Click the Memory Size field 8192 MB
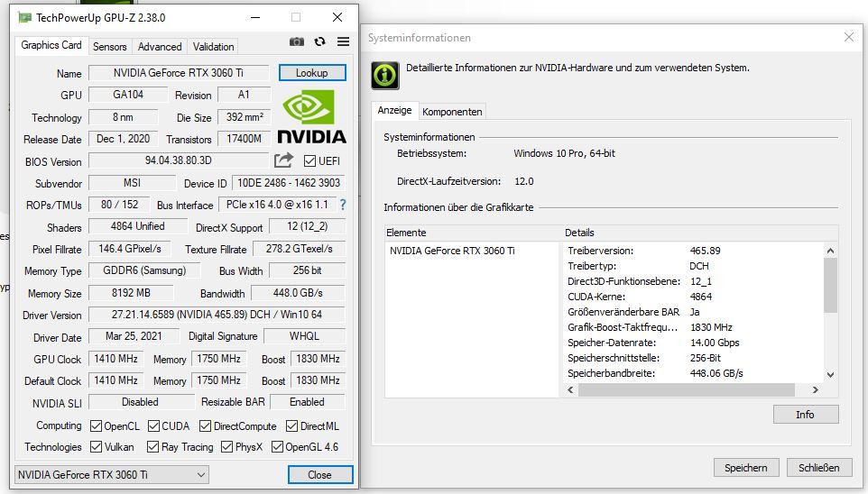The image size is (868, 494). pos(131,293)
